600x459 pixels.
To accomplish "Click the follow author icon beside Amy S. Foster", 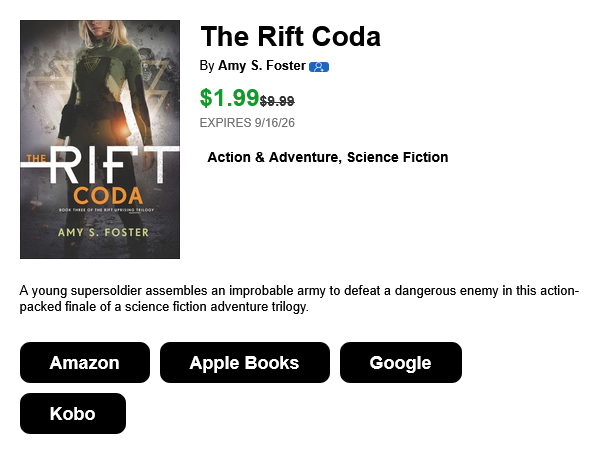I will pos(319,67).
